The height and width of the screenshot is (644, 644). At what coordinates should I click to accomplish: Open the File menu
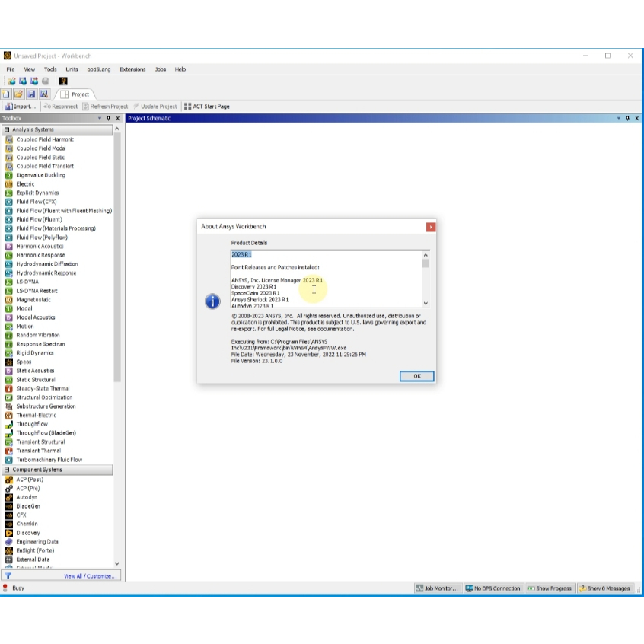(11, 69)
